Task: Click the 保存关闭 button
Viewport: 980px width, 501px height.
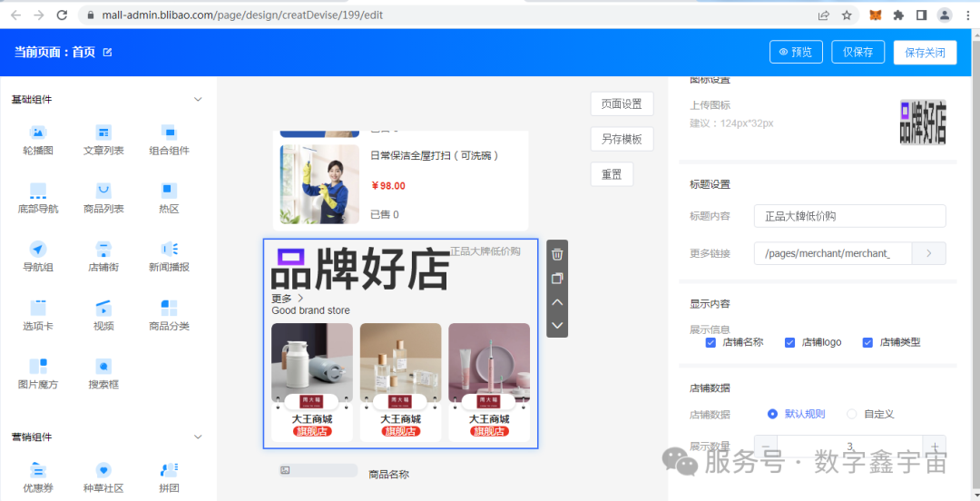Action: (925, 53)
